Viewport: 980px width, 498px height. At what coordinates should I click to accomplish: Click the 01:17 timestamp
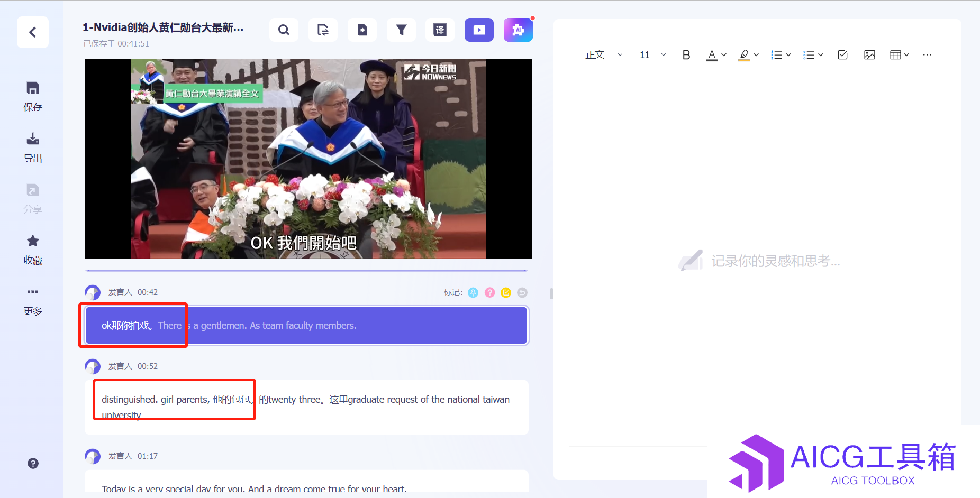(x=148, y=456)
